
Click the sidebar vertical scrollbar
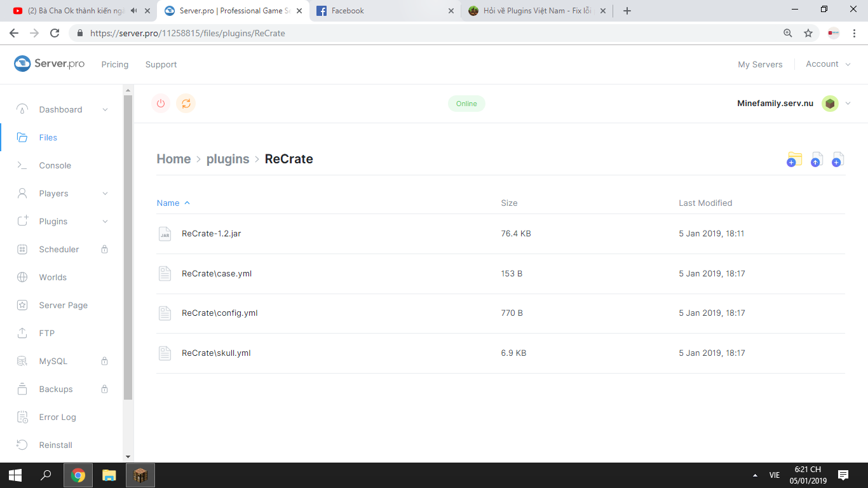click(128, 248)
